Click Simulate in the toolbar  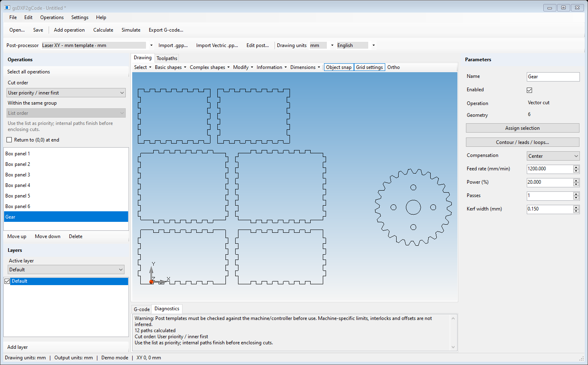pyautogui.click(x=131, y=30)
